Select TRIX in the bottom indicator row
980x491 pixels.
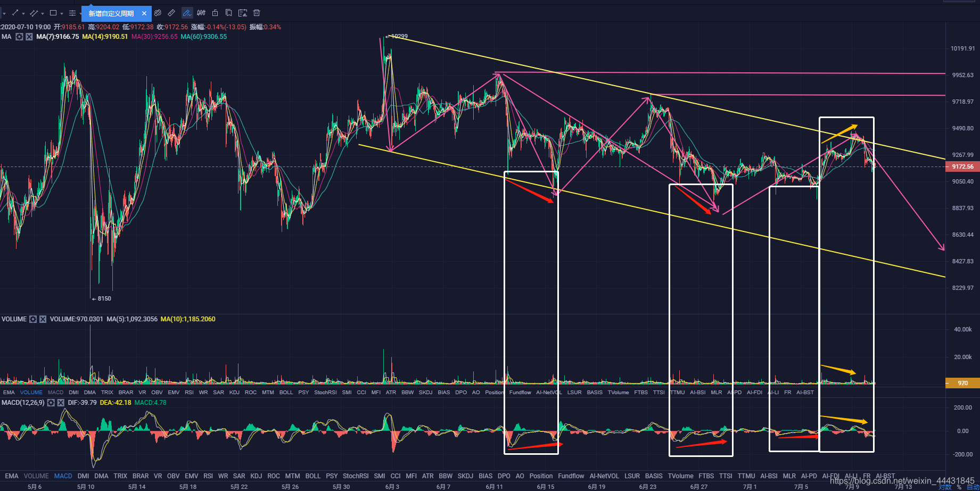(x=120, y=476)
